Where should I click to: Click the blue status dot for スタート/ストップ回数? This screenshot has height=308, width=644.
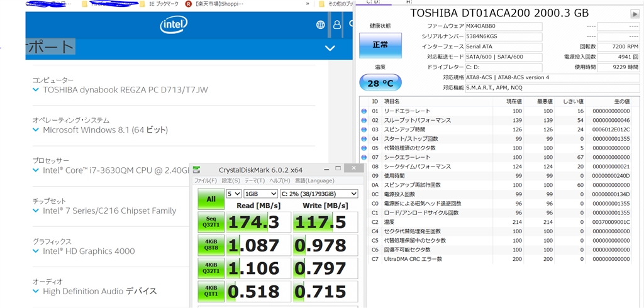click(364, 139)
